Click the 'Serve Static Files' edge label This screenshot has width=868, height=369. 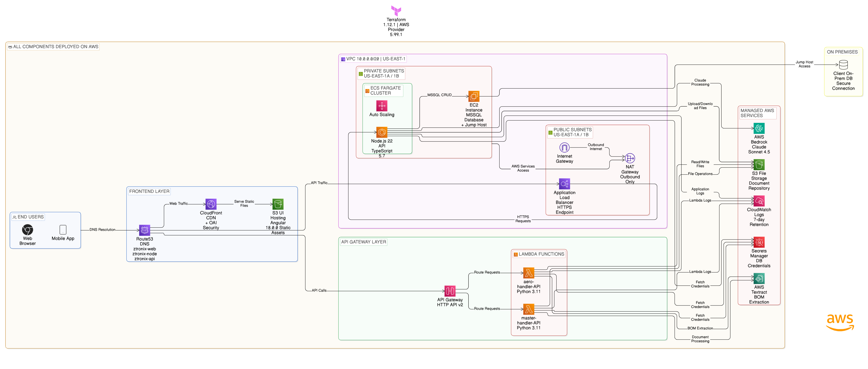tap(244, 204)
